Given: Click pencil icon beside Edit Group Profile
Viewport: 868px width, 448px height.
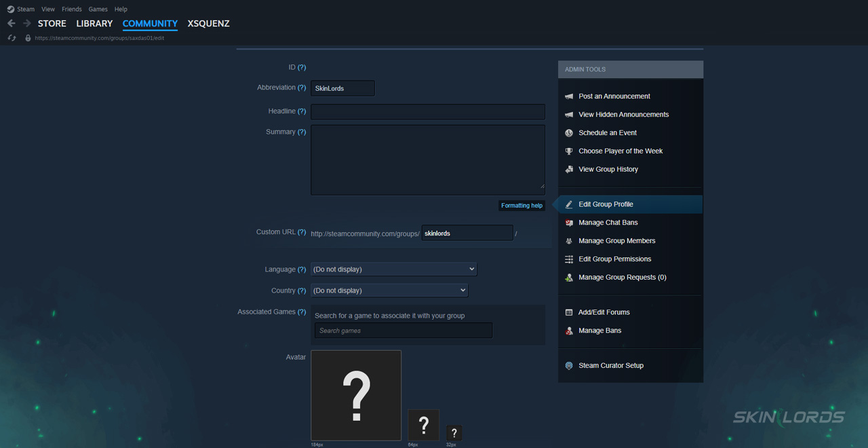Looking at the screenshot, I should (569, 204).
